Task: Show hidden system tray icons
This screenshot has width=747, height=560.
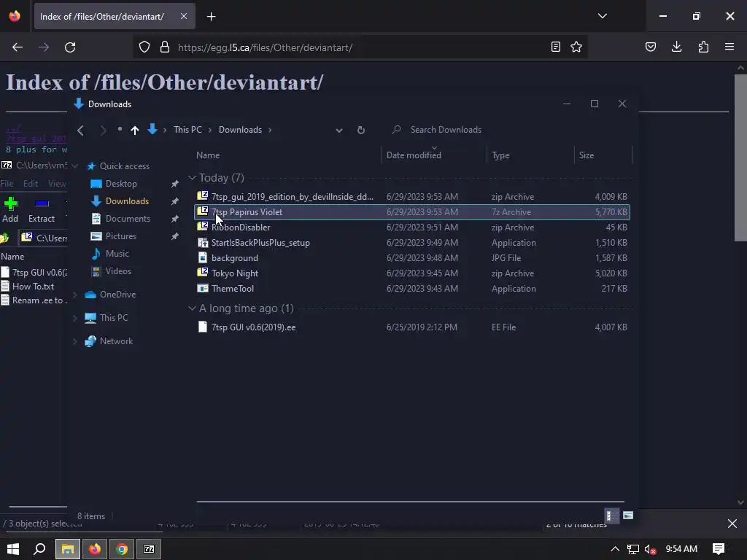Action: (615, 549)
